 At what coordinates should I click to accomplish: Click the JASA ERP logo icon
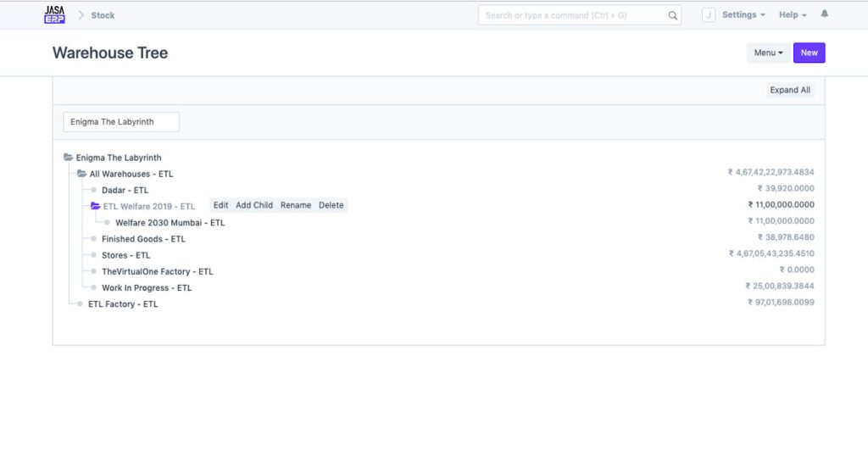[54, 14]
